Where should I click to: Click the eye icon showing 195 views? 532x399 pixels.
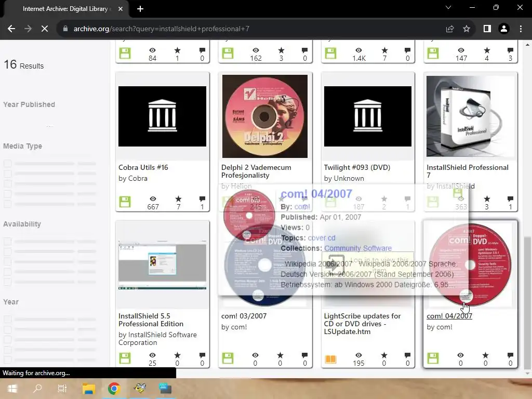pos(358,355)
